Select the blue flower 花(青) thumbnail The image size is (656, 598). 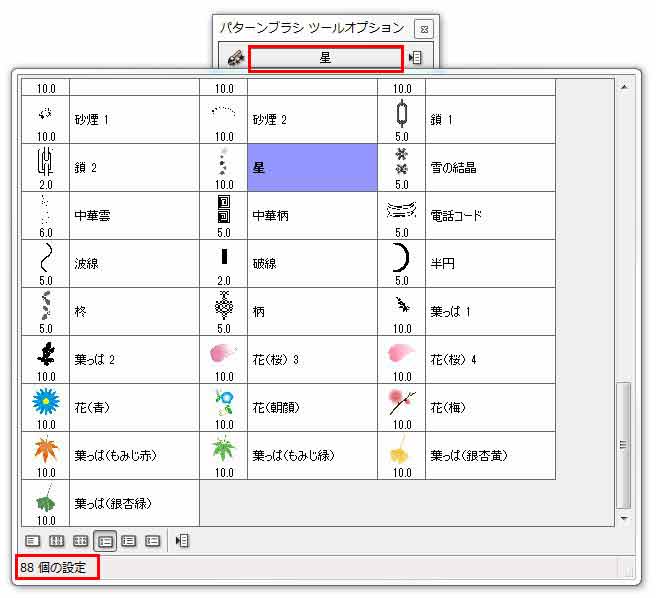click(x=46, y=401)
